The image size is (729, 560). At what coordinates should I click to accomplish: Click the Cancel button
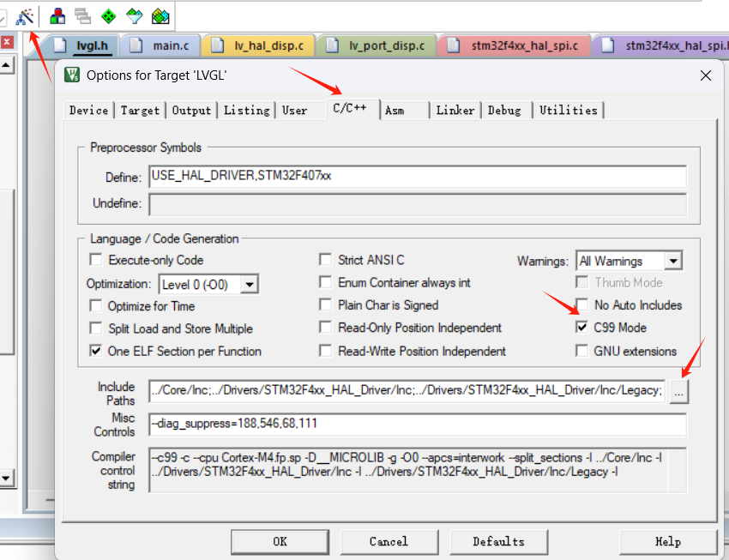(x=389, y=542)
